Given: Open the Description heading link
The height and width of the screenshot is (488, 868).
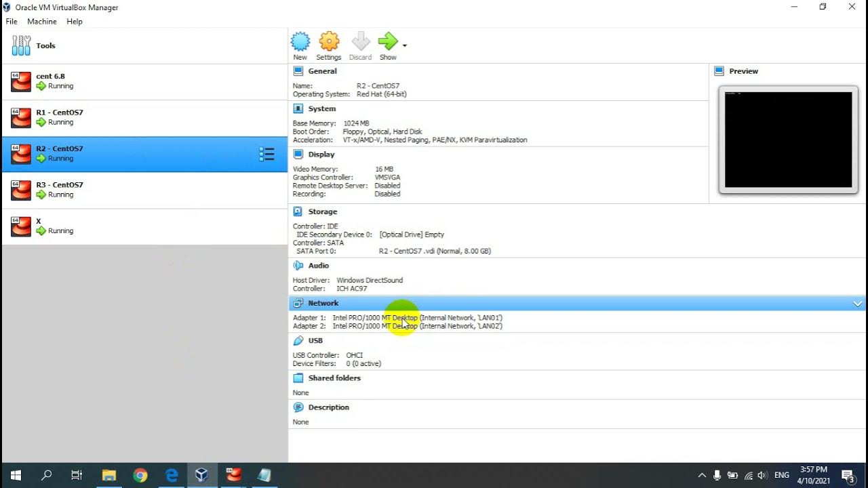Looking at the screenshot, I should pos(329,407).
